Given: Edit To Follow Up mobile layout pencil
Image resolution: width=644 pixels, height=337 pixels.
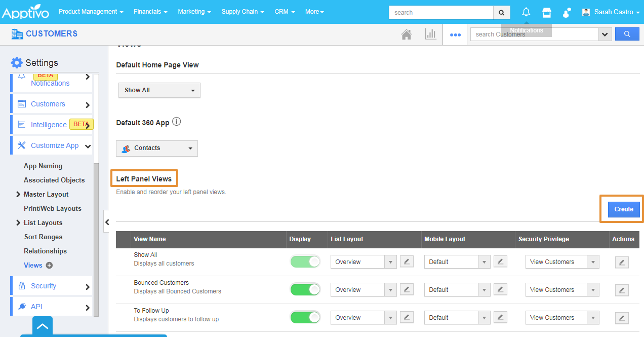Looking at the screenshot, I should [500, 317].
